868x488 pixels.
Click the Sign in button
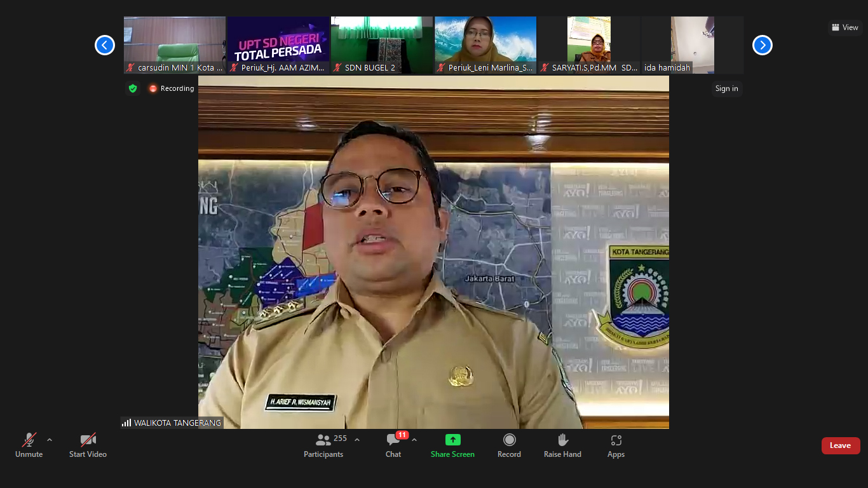(x=726, y=88)
